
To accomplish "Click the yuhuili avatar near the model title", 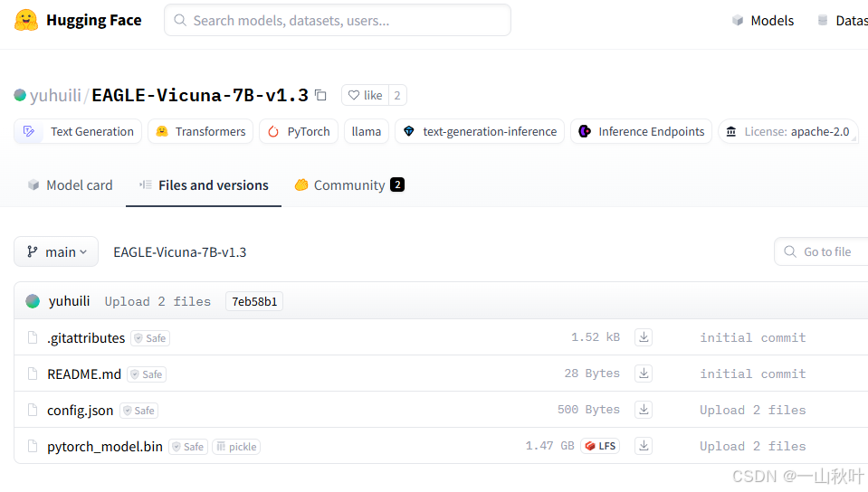I will (x=20, y=95).
